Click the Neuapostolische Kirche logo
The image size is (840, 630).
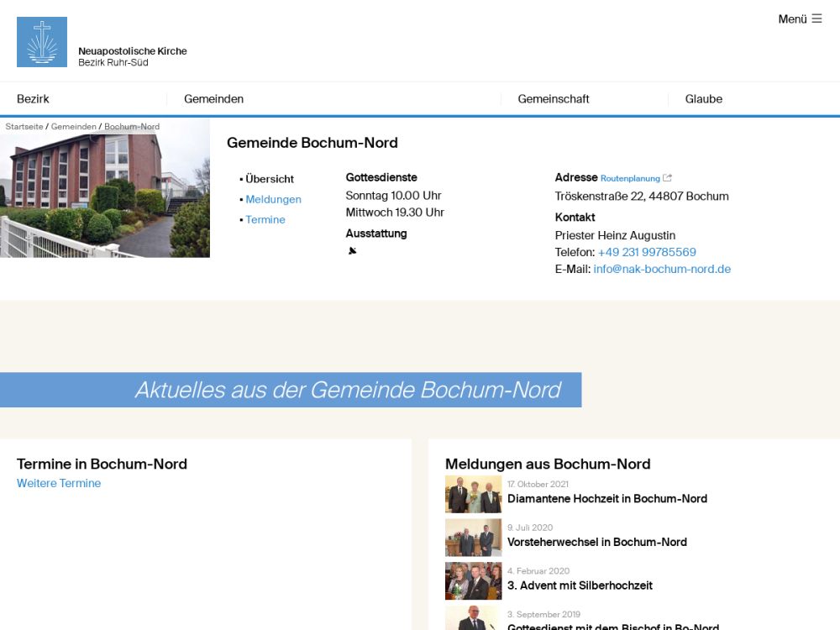(42, 42)
